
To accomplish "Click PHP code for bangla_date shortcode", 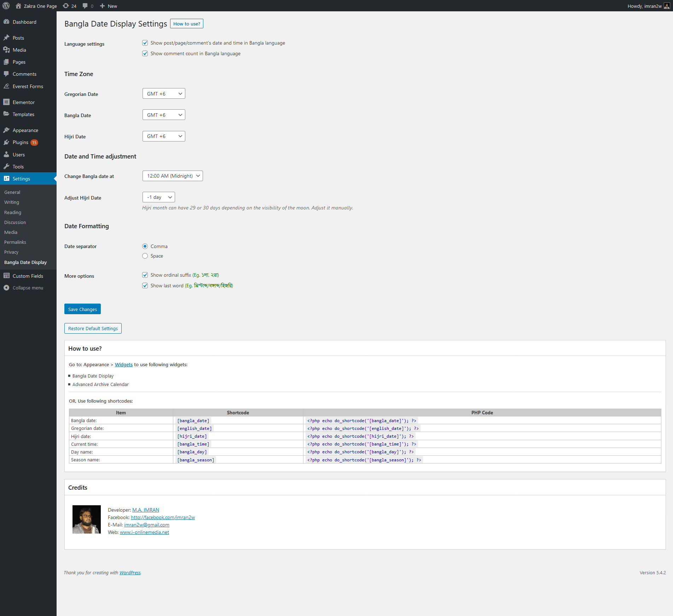I will point(362,420).
